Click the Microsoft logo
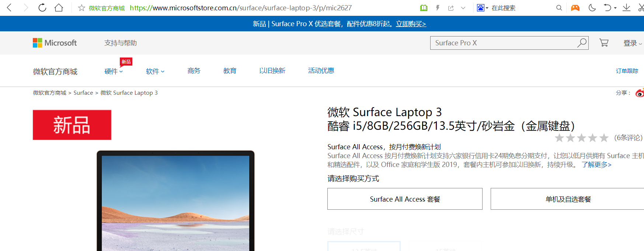 55,43
